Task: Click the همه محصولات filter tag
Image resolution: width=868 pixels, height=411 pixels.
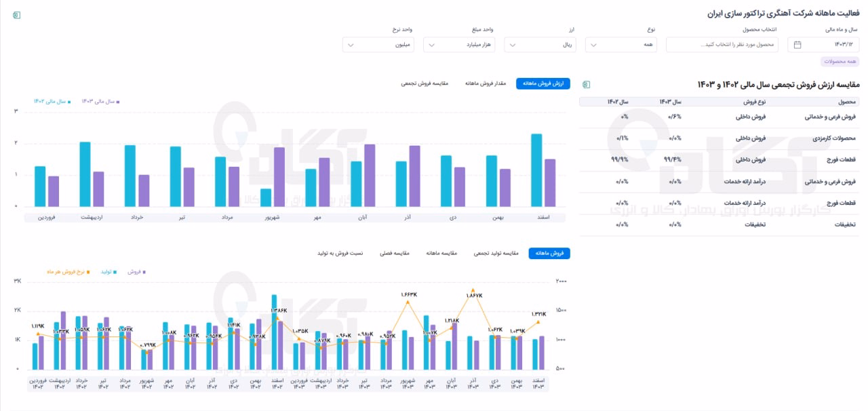Action: click(x=840, y=62)
